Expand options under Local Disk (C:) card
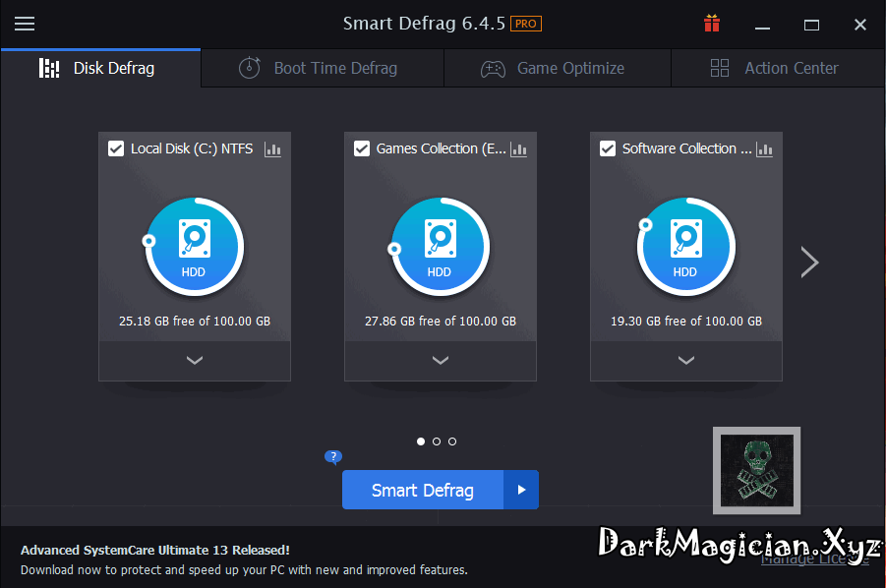The width and height of the screenshot is (886, 588). pos(195,360)
